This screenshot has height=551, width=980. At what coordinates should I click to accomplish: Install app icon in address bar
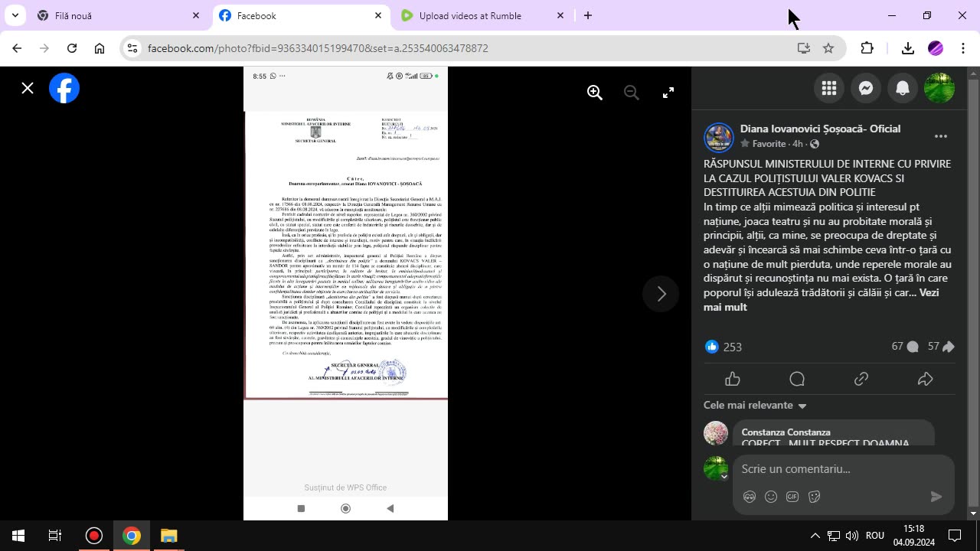(804, 48)
